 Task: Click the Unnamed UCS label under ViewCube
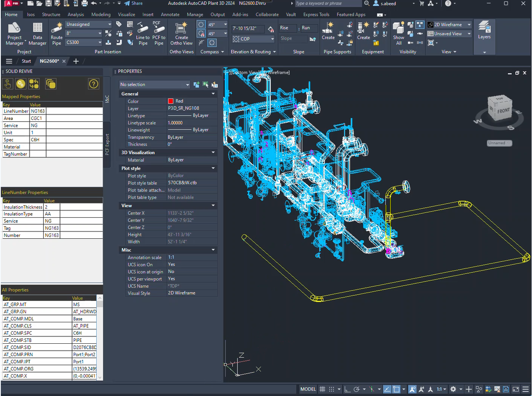(x=499, y=143)
